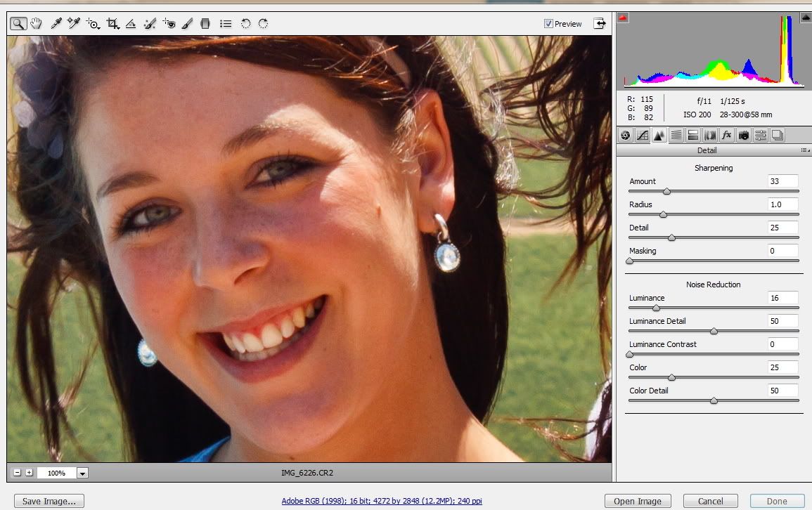Select the Hand tool

point(36,24)
